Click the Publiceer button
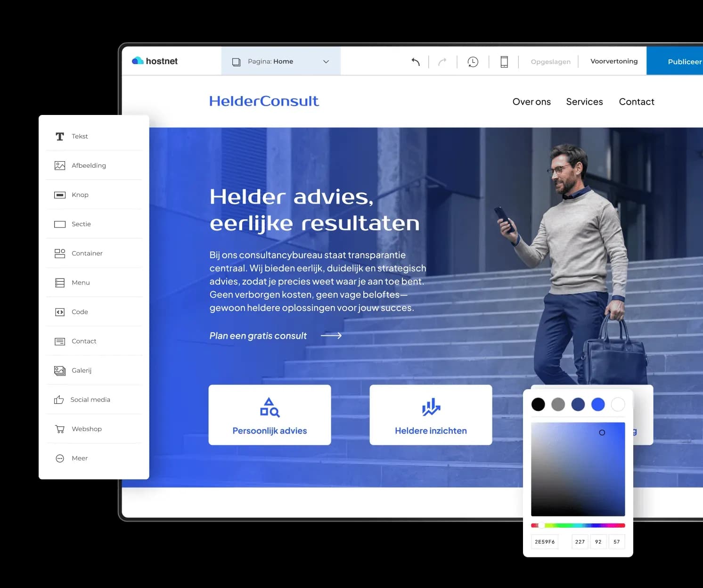This screenshot has width=703, height=588. tap(675, 61)
